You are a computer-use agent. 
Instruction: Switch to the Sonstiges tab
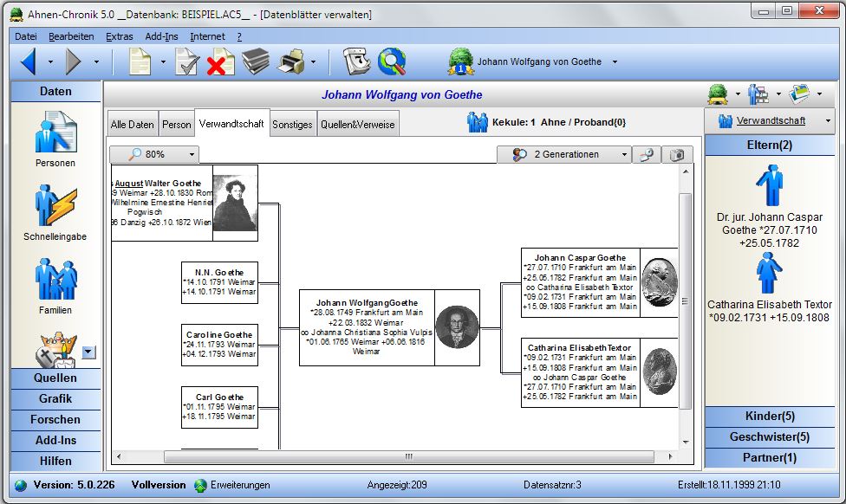(x=292, y=124)
